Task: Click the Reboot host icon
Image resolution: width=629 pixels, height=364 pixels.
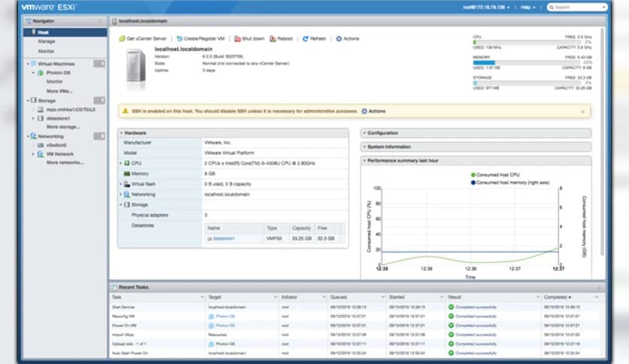Action: point(272,38)
